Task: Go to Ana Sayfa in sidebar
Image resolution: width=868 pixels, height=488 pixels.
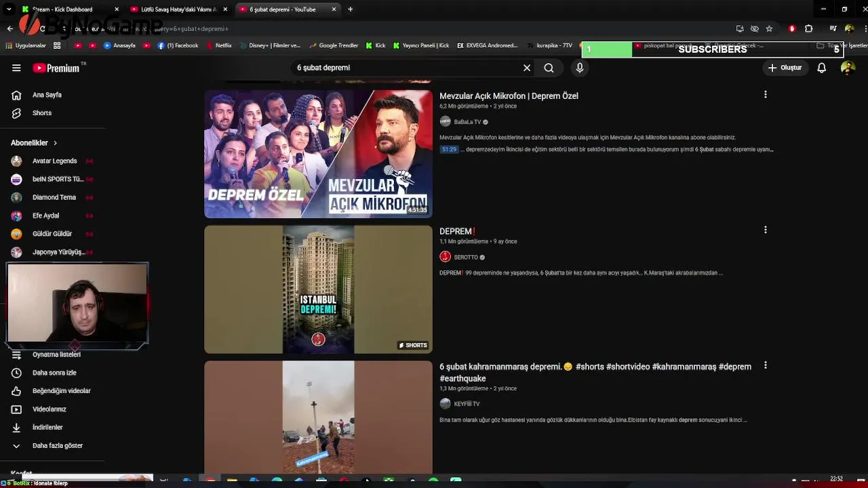Action: coord(47,95)
